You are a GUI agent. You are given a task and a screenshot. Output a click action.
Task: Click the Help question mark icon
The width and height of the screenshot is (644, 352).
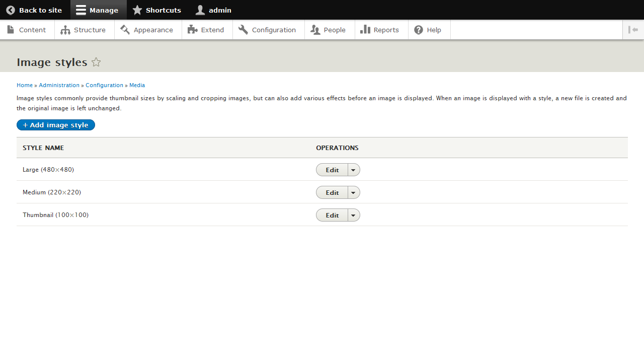pyautogui.click(x=419, y=30)
